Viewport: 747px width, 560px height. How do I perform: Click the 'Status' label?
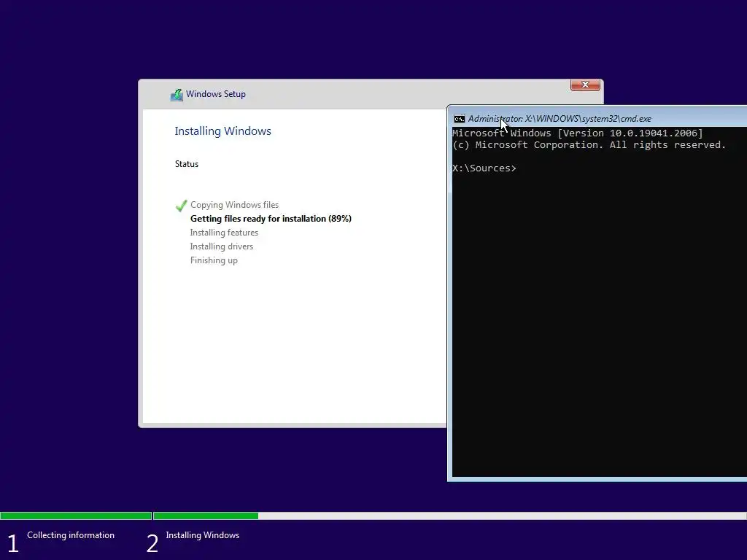click(186, 164)
